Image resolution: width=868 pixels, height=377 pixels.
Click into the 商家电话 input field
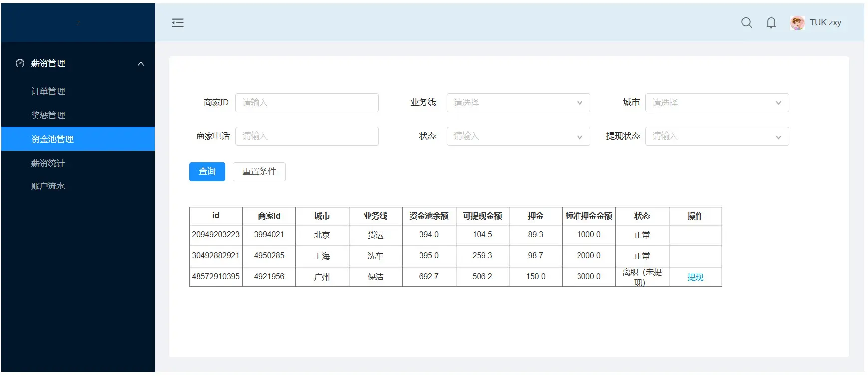click(x=306, y=136)
